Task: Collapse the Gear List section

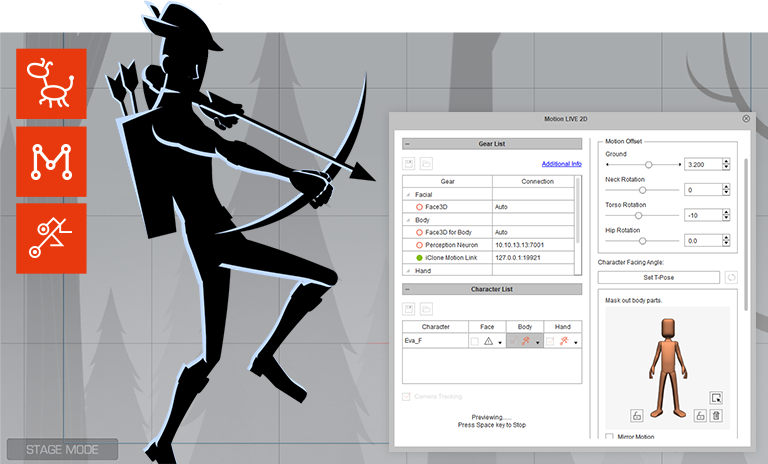Action: (408, 144)
